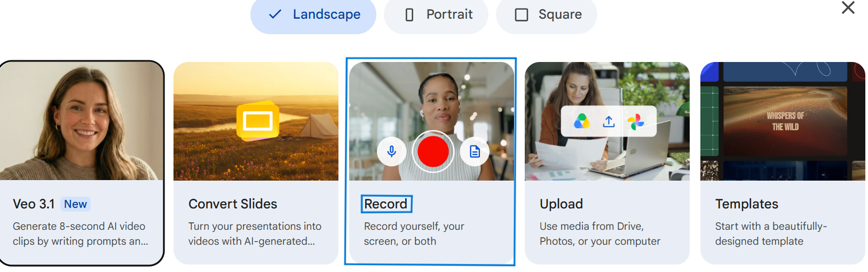Viewport: 868px width, 272px height.
Task: Click the New badge beside Veo 3.1
Action: tap(75, 204)
